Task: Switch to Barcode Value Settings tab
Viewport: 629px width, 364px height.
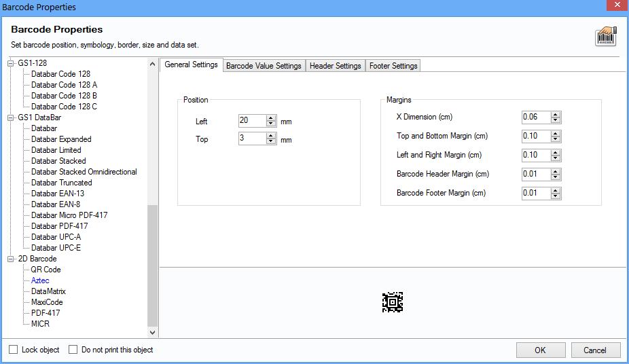Action: coord(264,66)
